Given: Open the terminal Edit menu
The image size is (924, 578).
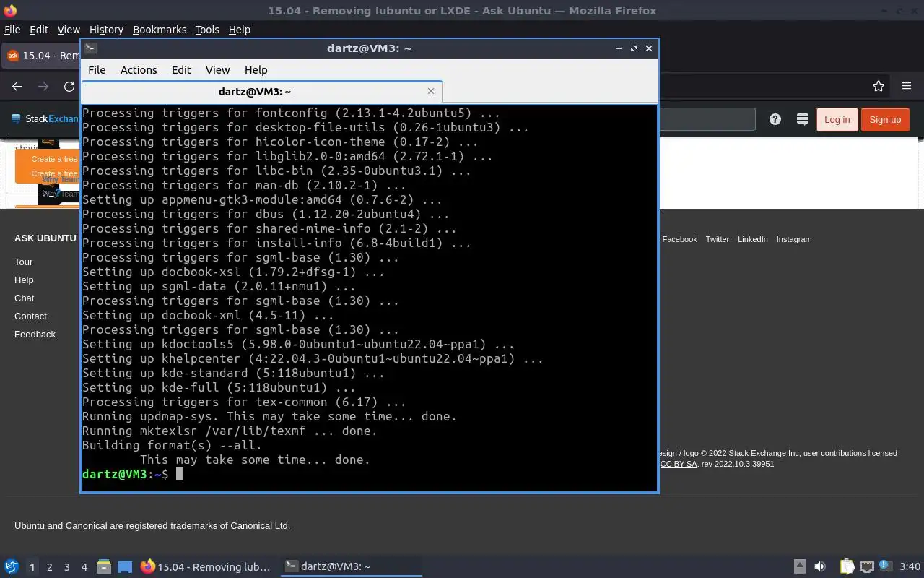Looking at the screenshot, I should 181,70.
